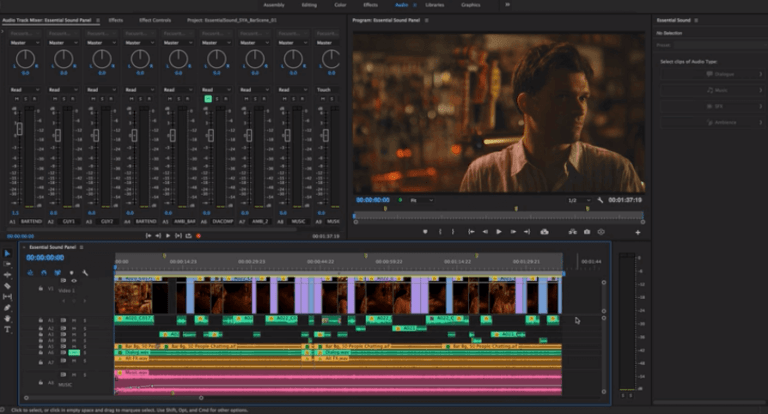Toggle loop in the Audio Track Mixer transport
The height and width of the screenshot is (414, 768).
click(x=188, y=236)
